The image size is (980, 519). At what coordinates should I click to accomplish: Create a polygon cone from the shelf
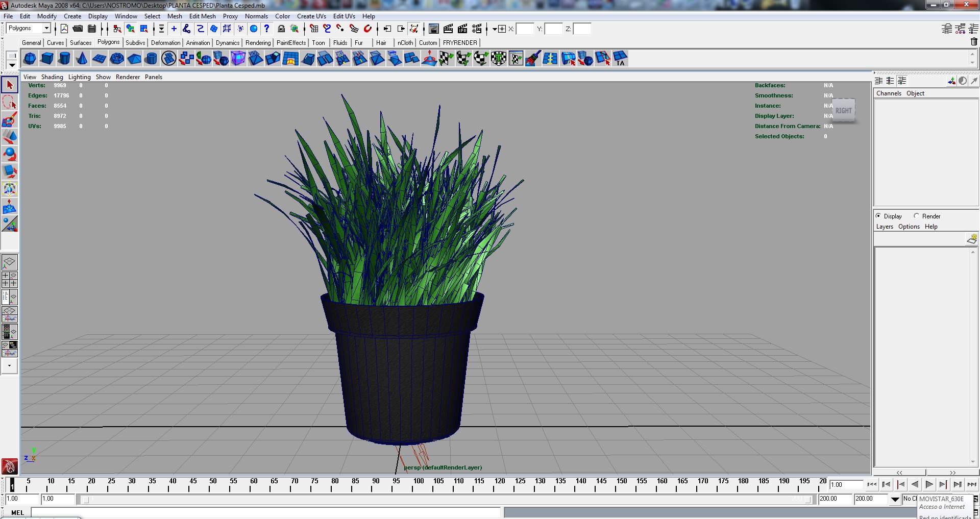(82, 59)
